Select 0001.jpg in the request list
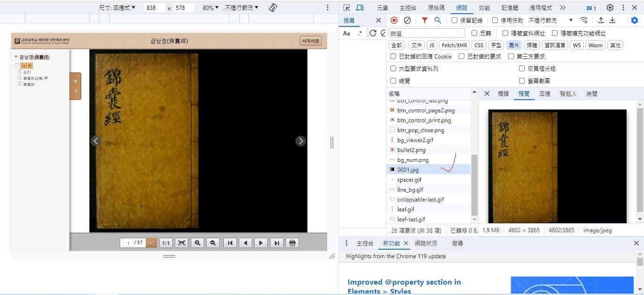644x295 pixels. coord(408,169)
